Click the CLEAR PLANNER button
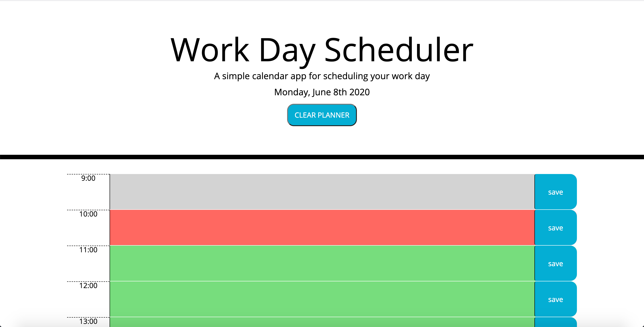 [x=322, y=115]
